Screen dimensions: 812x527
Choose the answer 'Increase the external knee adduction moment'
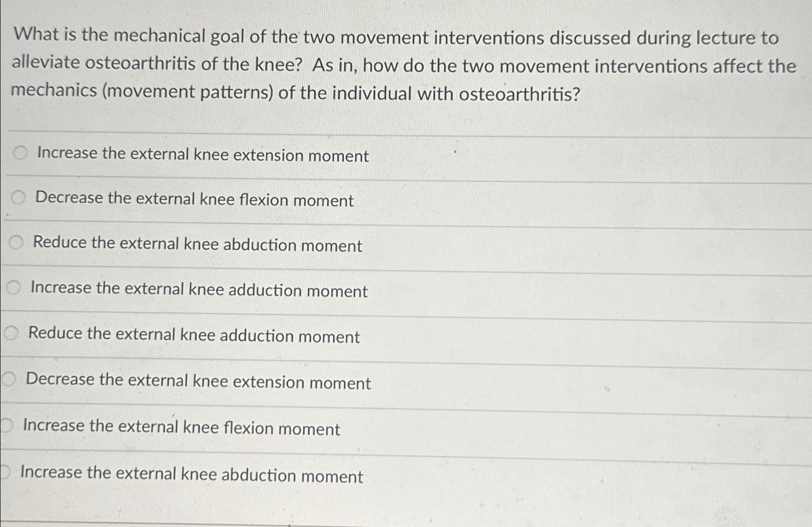pos(199,290)
